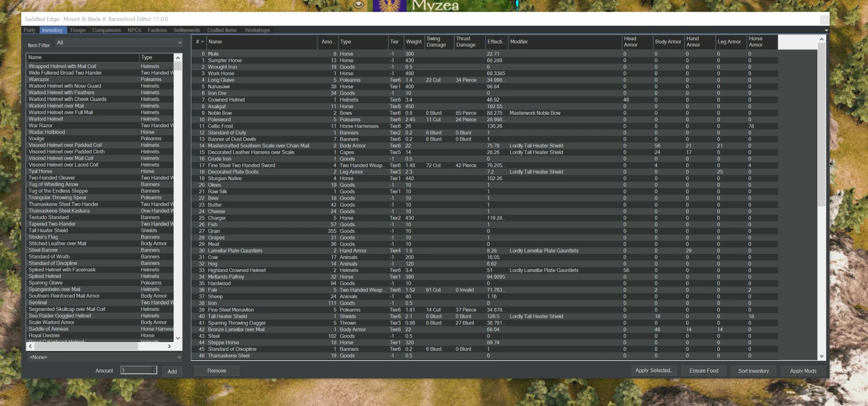
Task: Select Falx inventory row
Action: pos(485,290)
